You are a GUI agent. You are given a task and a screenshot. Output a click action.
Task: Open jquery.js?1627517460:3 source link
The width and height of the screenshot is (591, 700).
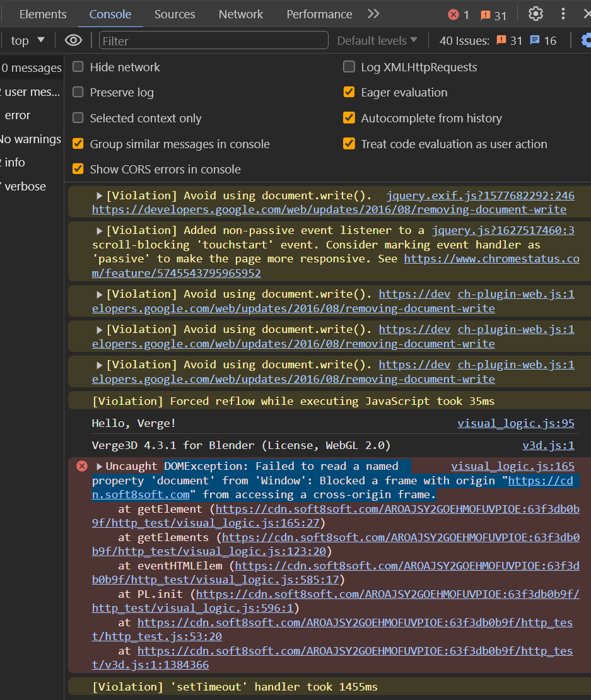(503, 230)
